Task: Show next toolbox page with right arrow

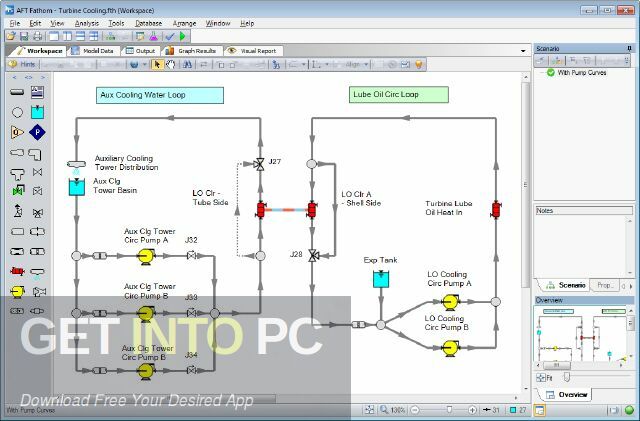Action: (43, 77)
